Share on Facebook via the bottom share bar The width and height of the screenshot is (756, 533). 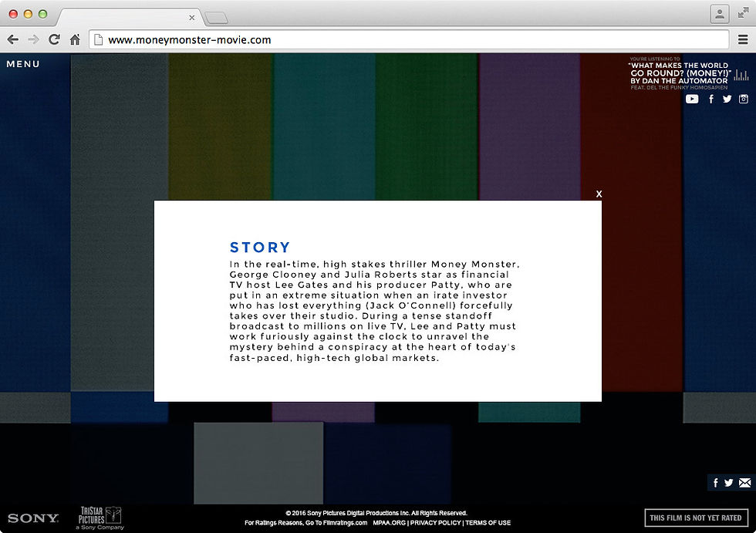(x=716, y=482)
